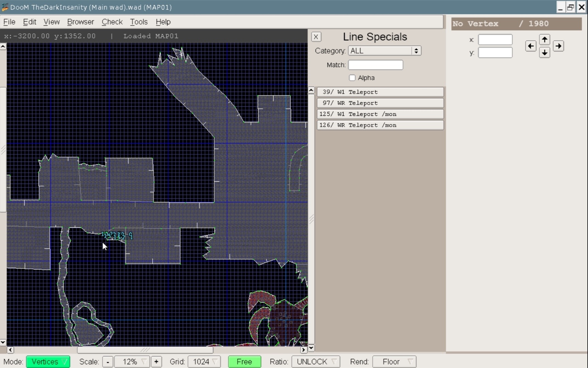
Task: Select 39/ W1 Teleport line special
Action: pyautogui.click(x=380, y=92)
